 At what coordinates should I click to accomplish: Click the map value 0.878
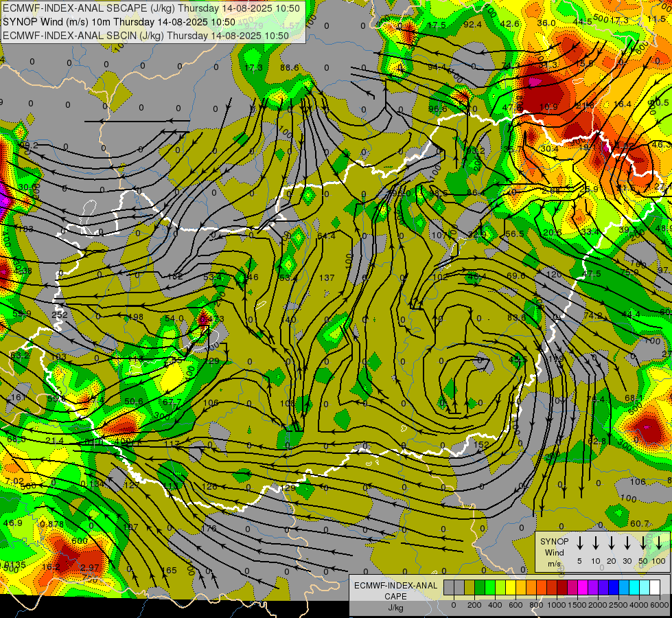pyautogui.click(x=52, y=524)
